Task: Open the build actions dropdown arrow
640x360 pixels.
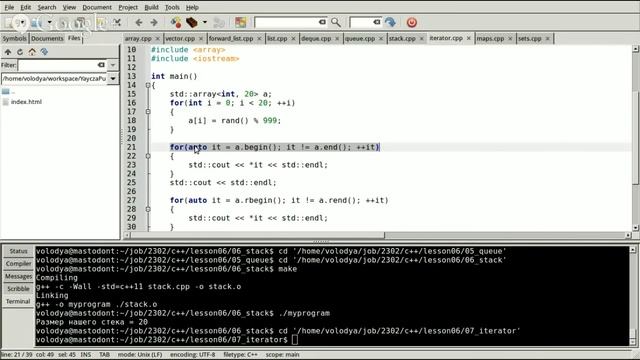Action: pos(204,22)
